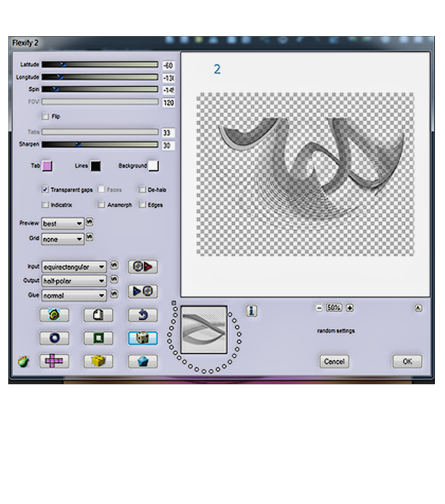Viewport: 445px width, 504px height.
Task: Click the info icon beside thumbnail
Action: pos(252,311)
